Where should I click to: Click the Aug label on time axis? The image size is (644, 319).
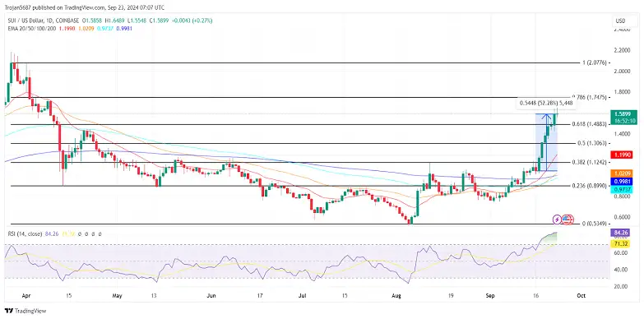396,296
